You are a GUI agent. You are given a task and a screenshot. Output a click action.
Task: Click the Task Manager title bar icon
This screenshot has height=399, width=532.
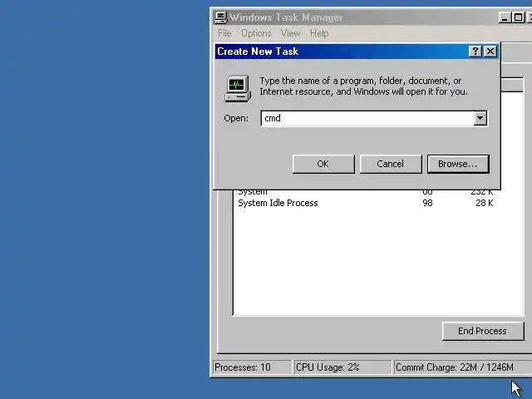[221, 17]
